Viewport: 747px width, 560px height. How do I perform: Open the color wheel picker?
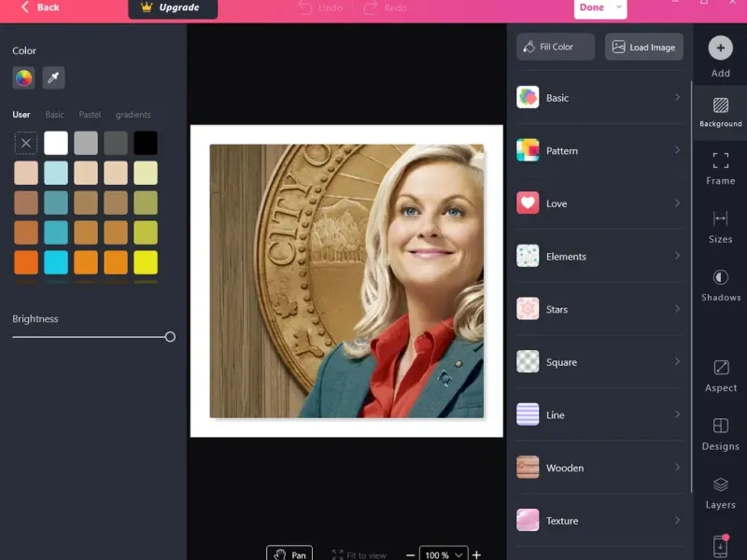tap(24, 77)
